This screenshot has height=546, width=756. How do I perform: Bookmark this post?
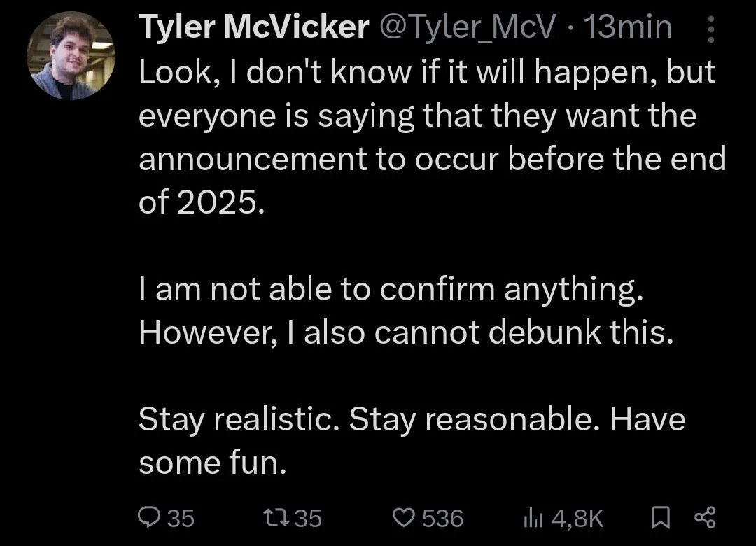coord(659,517)
